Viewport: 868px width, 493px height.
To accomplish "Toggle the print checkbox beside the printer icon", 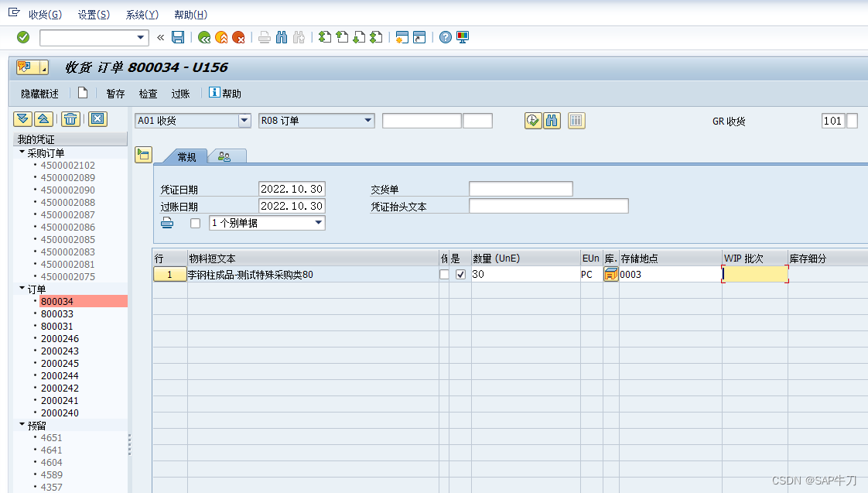I will [x=195, y=223].
